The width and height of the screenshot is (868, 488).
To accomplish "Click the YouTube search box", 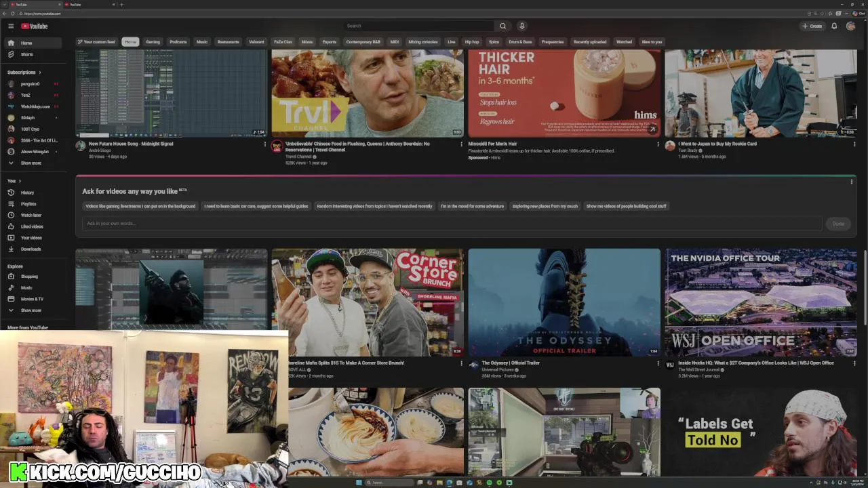I will 418,26.
